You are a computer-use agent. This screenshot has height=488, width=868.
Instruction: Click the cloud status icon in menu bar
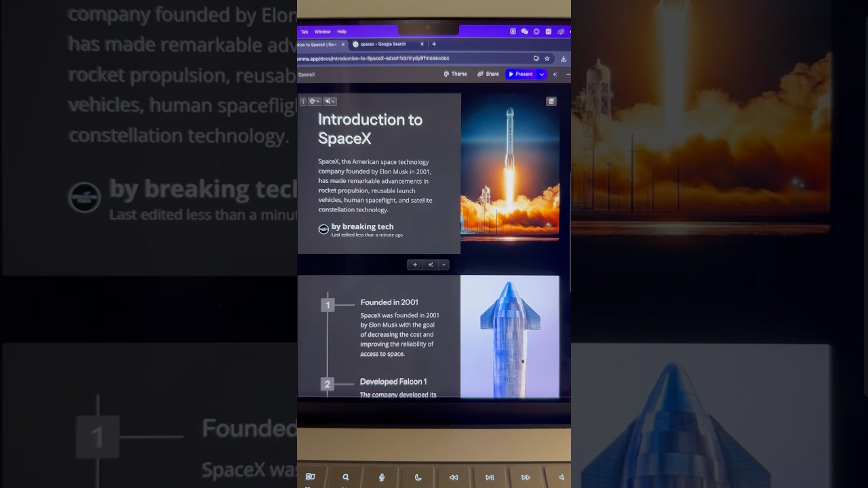536,31
